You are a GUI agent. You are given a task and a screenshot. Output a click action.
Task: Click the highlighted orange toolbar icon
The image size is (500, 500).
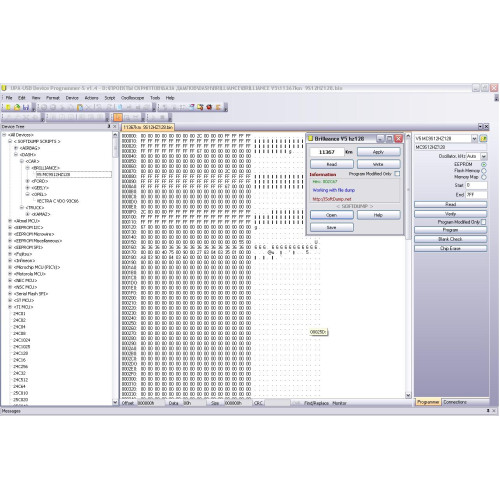118,117
